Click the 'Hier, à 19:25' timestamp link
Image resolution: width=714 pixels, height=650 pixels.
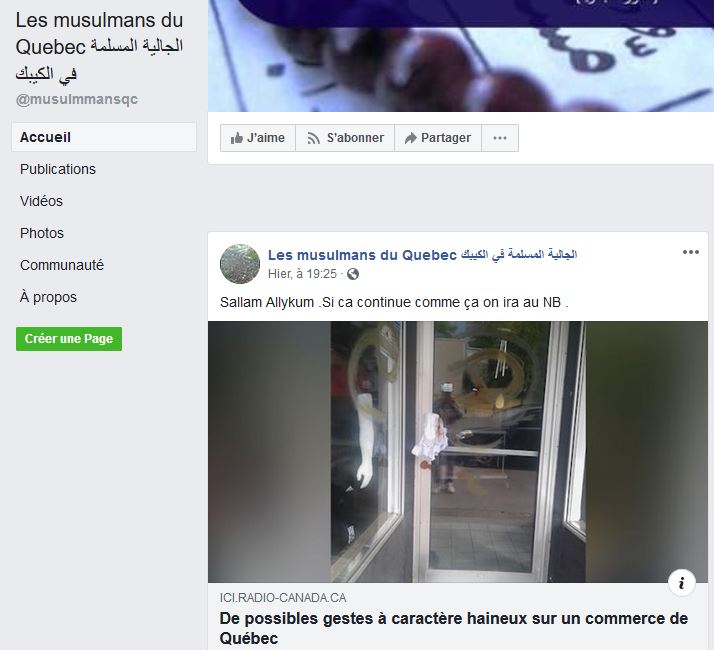[x=302, y=274]
